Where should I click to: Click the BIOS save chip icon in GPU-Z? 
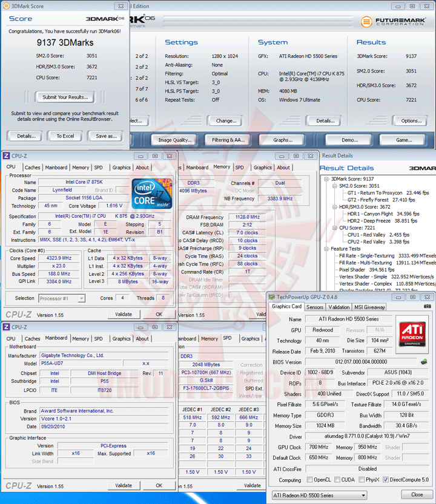point(424,362)
